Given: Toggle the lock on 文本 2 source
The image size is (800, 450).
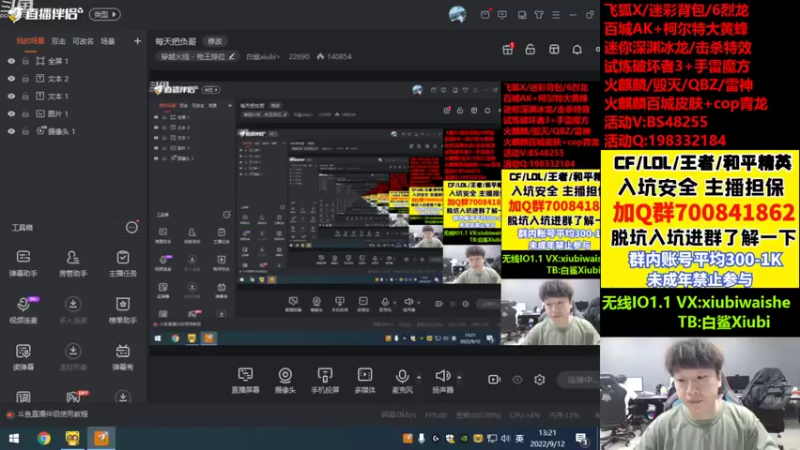Looking at the screenshot, I should [x=25, y=79].
